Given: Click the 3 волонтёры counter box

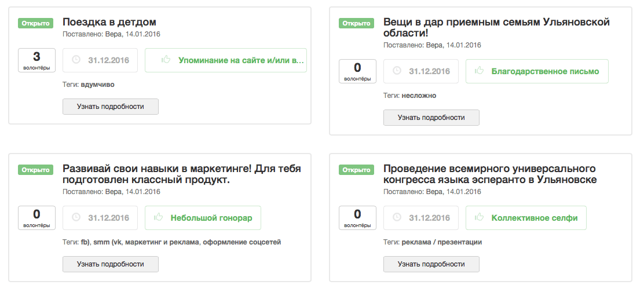Looking at the screenshot, I should [36, 60].
